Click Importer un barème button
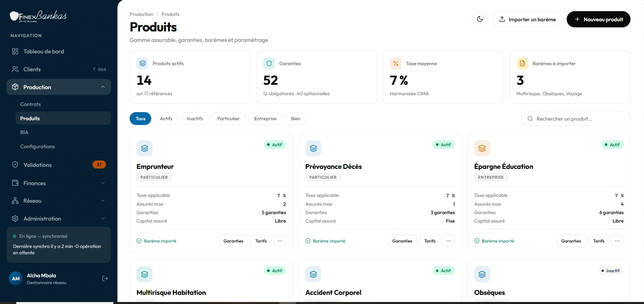644x304 pixels. click(x=527, y=19)
